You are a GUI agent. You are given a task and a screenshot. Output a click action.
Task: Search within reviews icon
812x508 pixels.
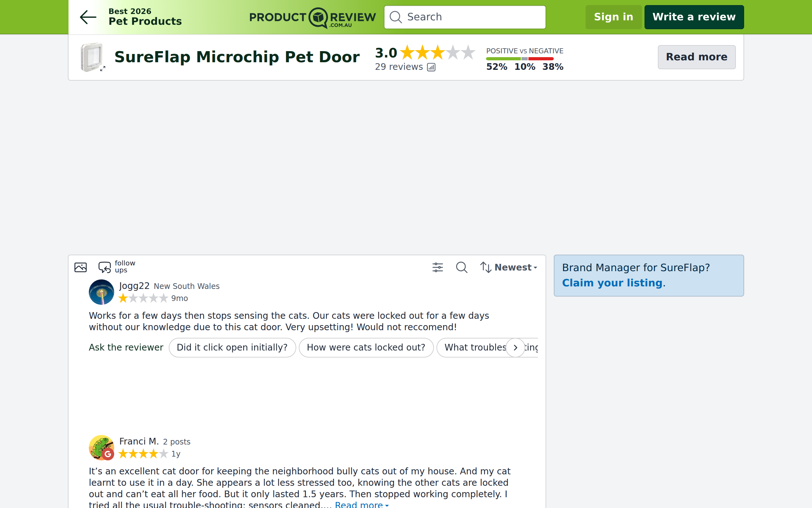pyautogui.click(x=462, y=267)
